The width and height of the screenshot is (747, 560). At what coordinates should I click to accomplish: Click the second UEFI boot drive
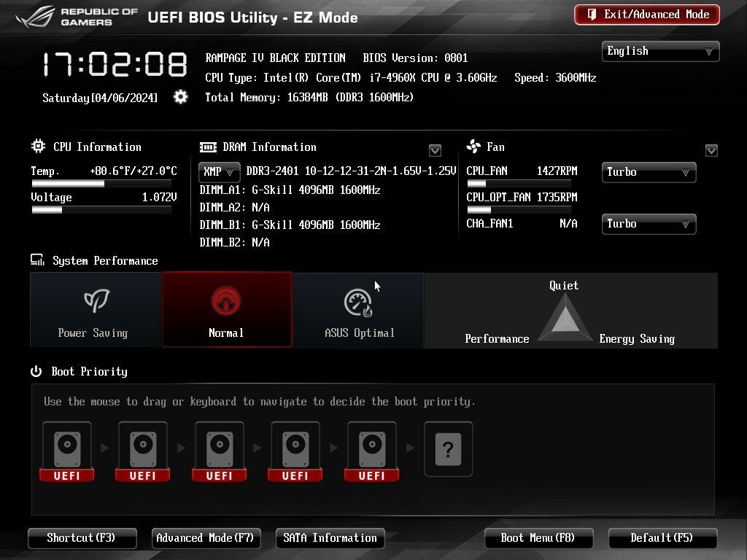pos(143,451)
